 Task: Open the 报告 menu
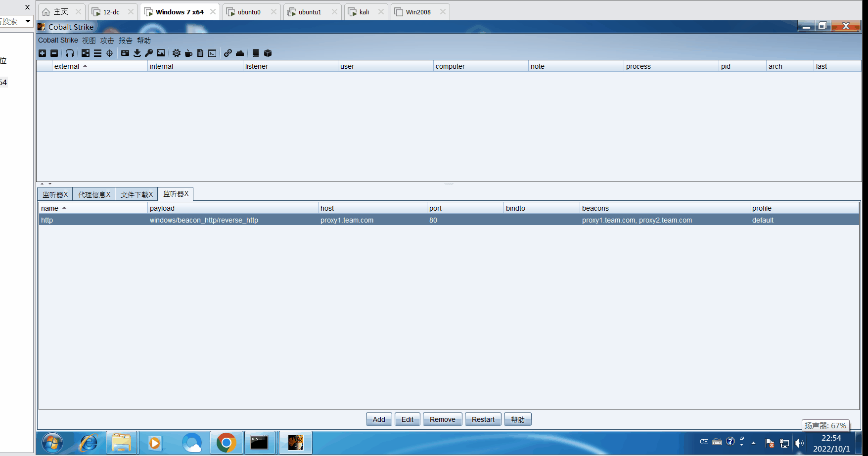click(126, 40)
